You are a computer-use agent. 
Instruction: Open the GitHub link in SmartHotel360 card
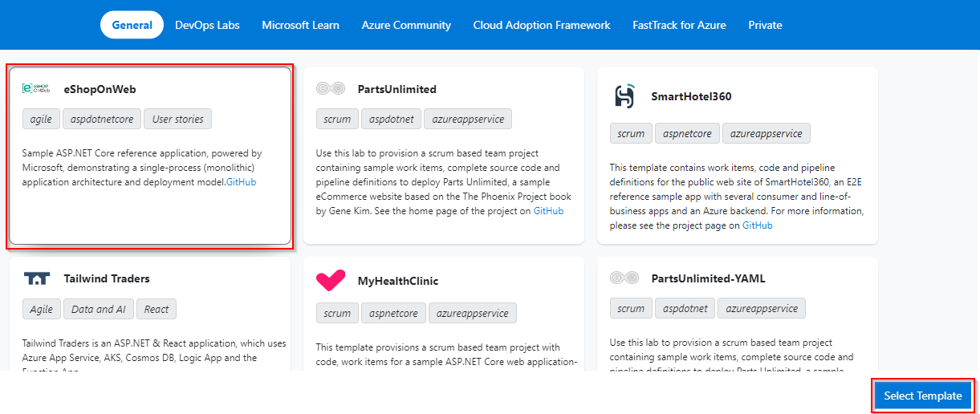(758, 225)
